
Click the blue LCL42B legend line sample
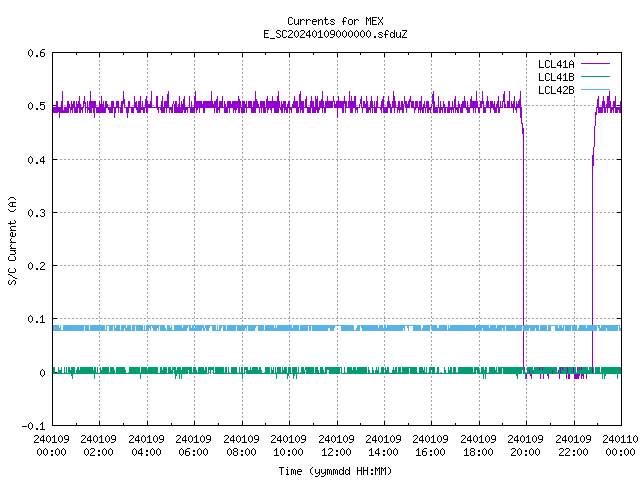(595, 89)
